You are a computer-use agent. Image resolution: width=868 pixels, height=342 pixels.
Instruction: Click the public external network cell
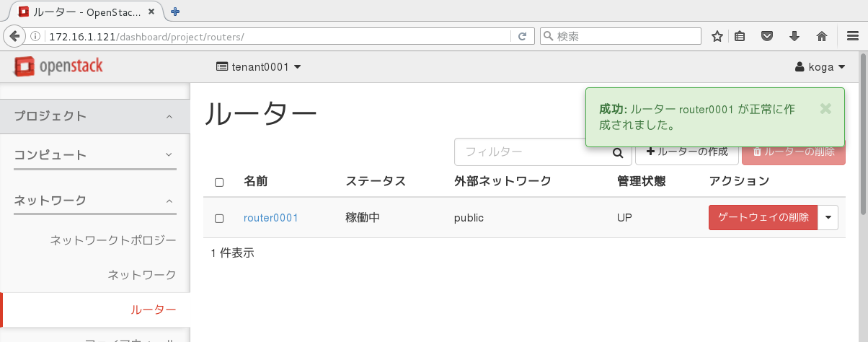tap(469, 218)
